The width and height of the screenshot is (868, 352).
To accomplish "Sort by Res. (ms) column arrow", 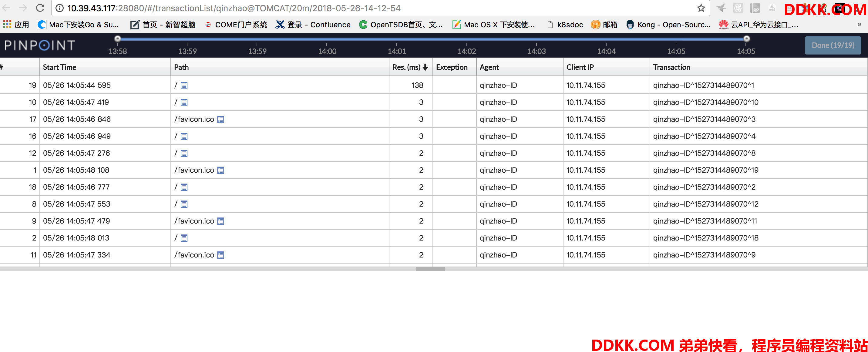I will [x=425, y=67].
